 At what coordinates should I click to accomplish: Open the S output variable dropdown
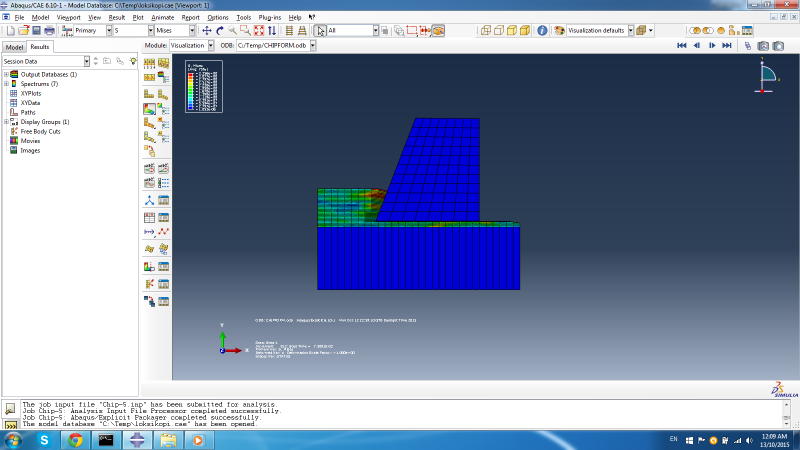(x=151, y=31)
